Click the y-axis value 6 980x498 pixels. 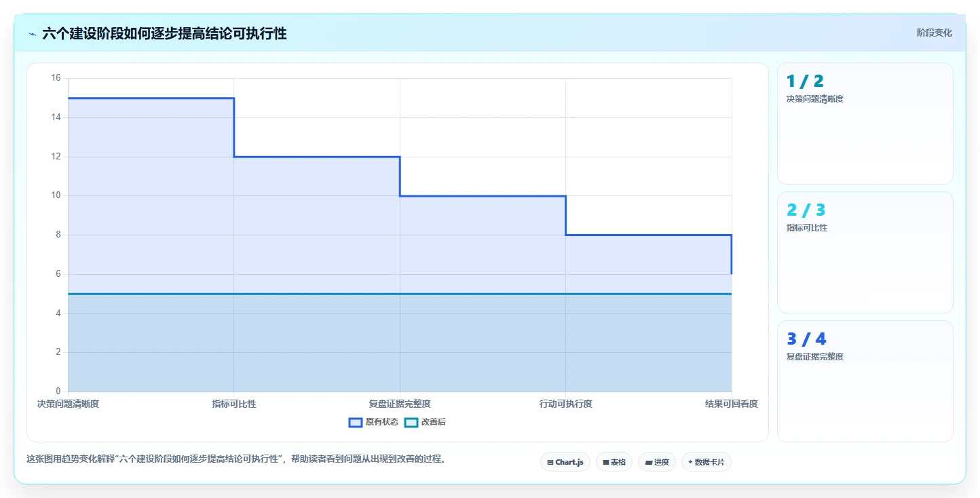[58, 274]
